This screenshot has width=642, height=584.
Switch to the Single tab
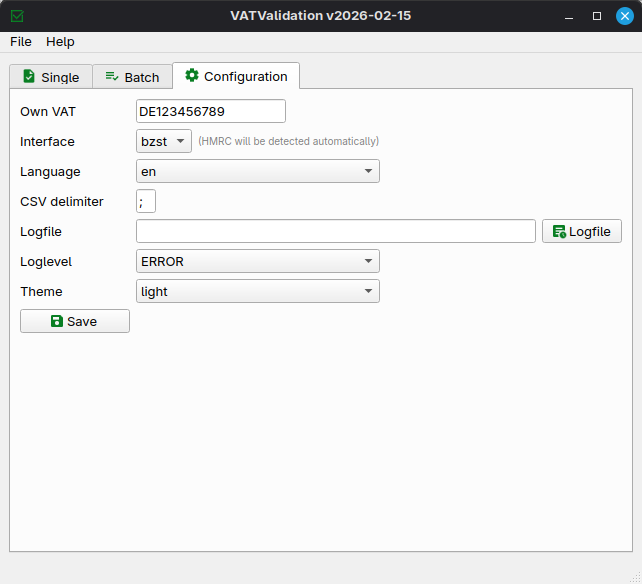51,77
